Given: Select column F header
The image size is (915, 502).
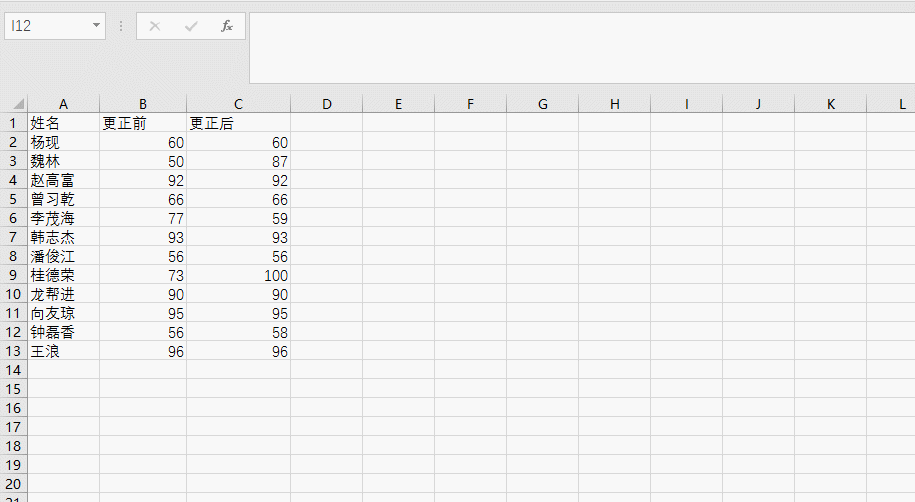Looking at the screenshot, I should [470, 104].
